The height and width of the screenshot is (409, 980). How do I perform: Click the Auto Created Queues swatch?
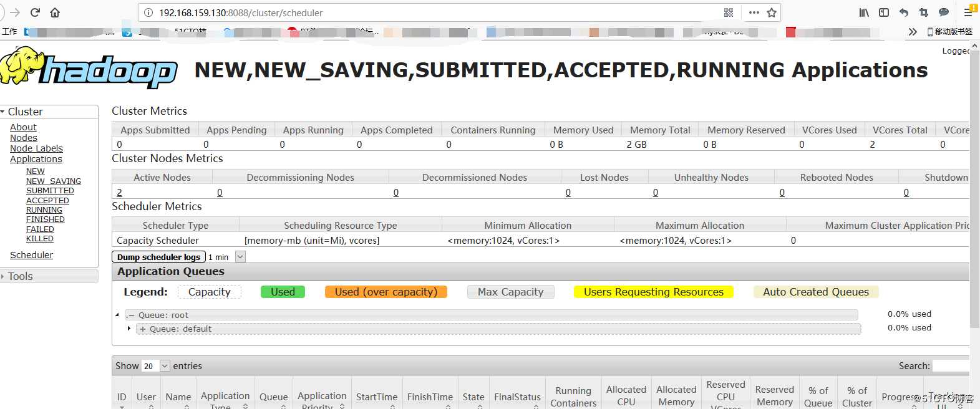pyautogui.click(x=816, y=292)
